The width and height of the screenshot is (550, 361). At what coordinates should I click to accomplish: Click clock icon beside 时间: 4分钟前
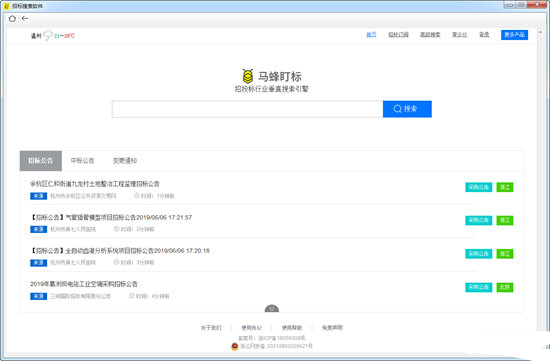(132, 296)
